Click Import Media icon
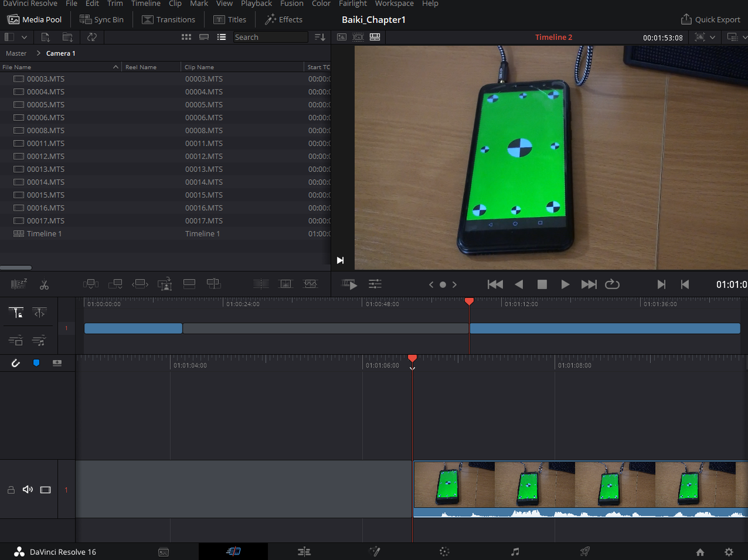The width and height of the screenshot is (748, 560). click(46, 37)
